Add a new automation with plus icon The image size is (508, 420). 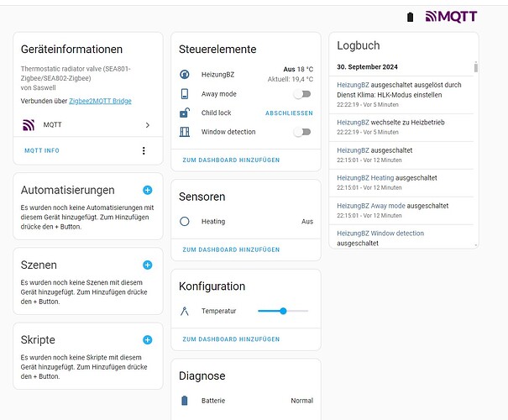(148, 190)
